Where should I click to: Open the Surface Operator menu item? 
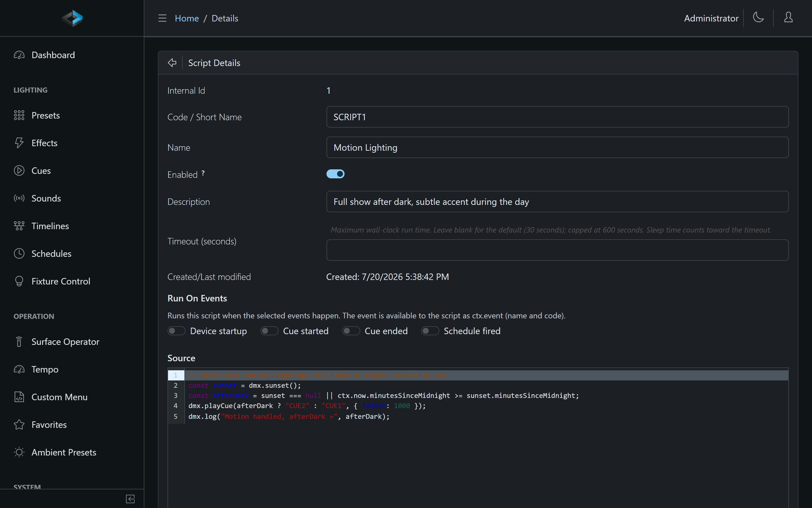(72, 342)
